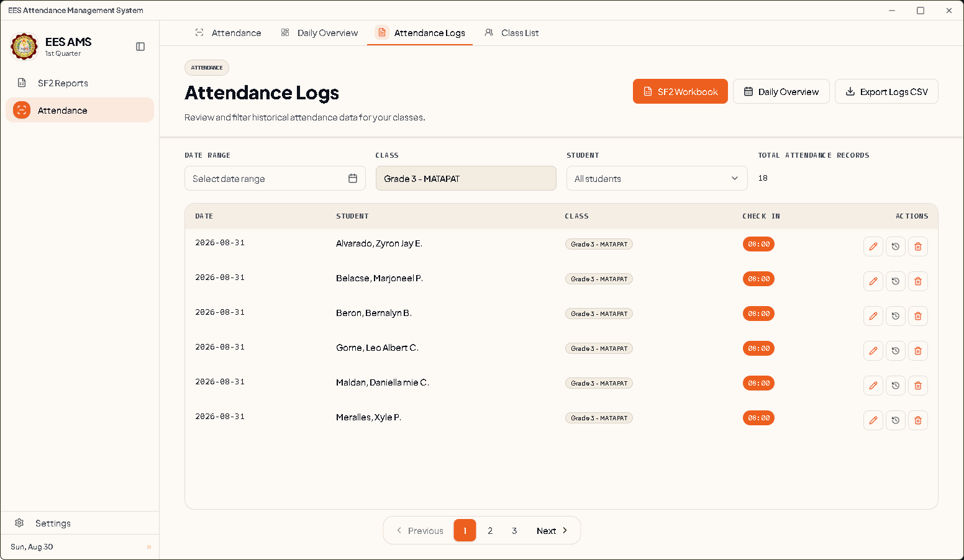964x560 pixels.
Task: Switch to the Attendance tab
Action: (228, 33)
